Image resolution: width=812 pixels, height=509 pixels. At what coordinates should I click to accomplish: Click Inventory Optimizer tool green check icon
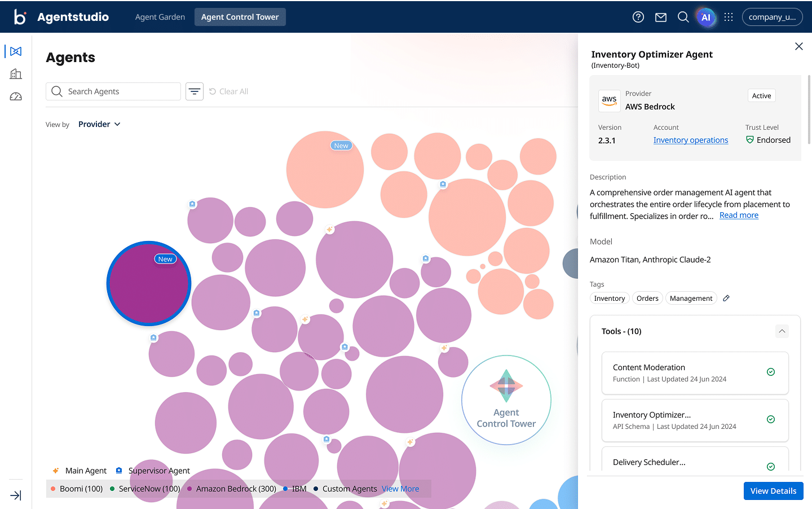(x=771, y=419)
